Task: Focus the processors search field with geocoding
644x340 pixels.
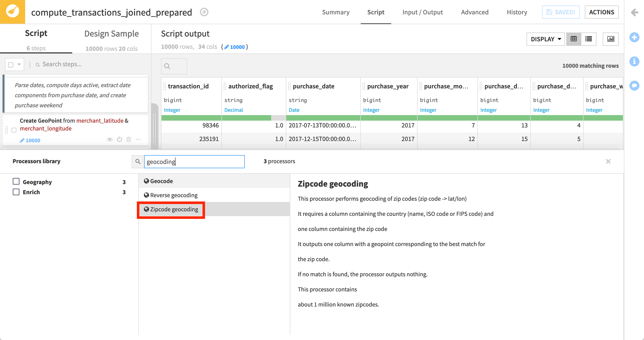Action: [194, 162]
